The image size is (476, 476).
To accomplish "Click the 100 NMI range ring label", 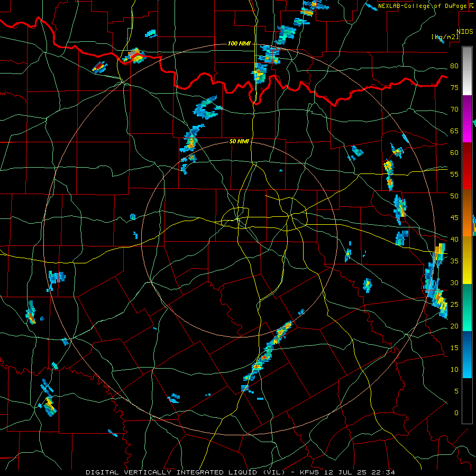I will coord(239,44).
